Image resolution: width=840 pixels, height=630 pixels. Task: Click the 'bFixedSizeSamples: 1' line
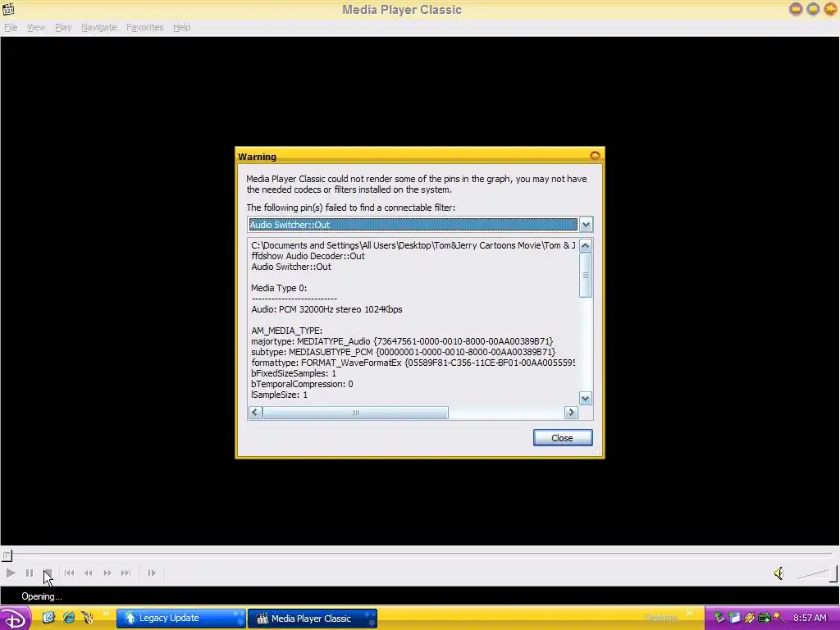click(x=294, y=373)
